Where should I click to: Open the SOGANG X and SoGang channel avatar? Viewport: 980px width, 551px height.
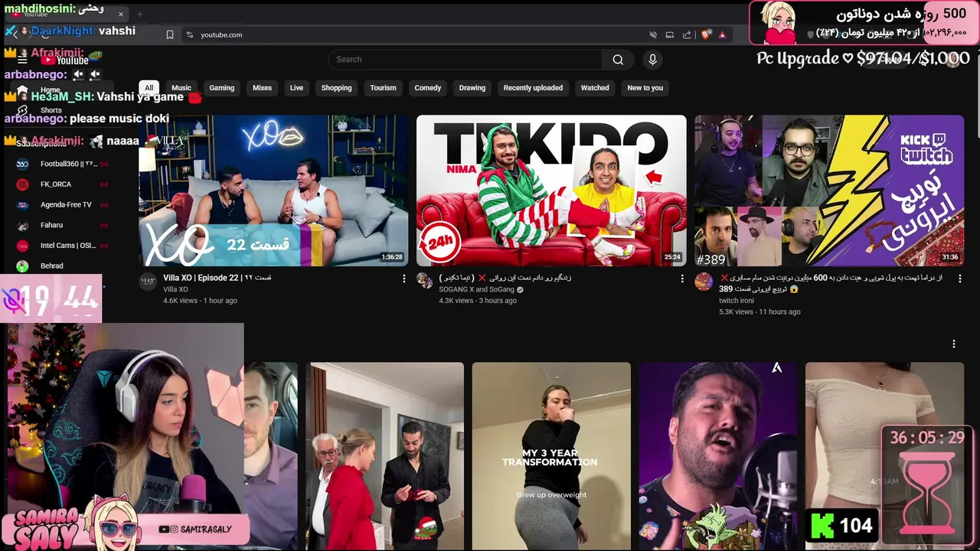pyautogui.click(x=425, y=280)
